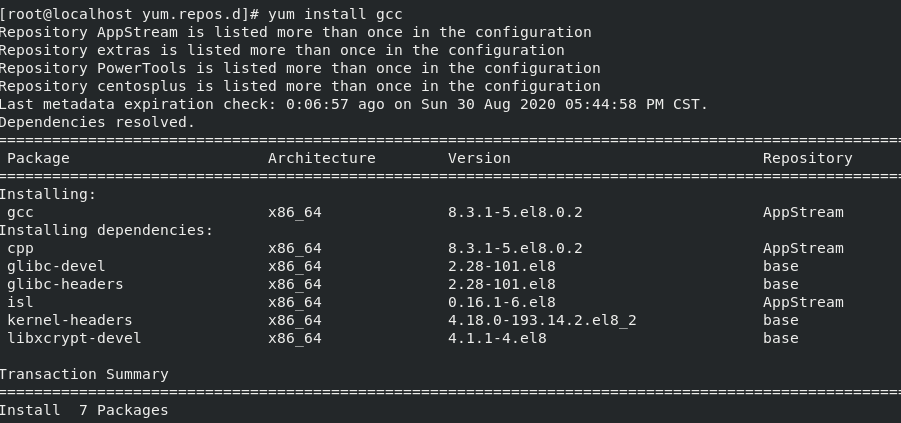Click the Version column header
Image resolution: width=901 pixels, height=423 pixels.
(479, 158)
